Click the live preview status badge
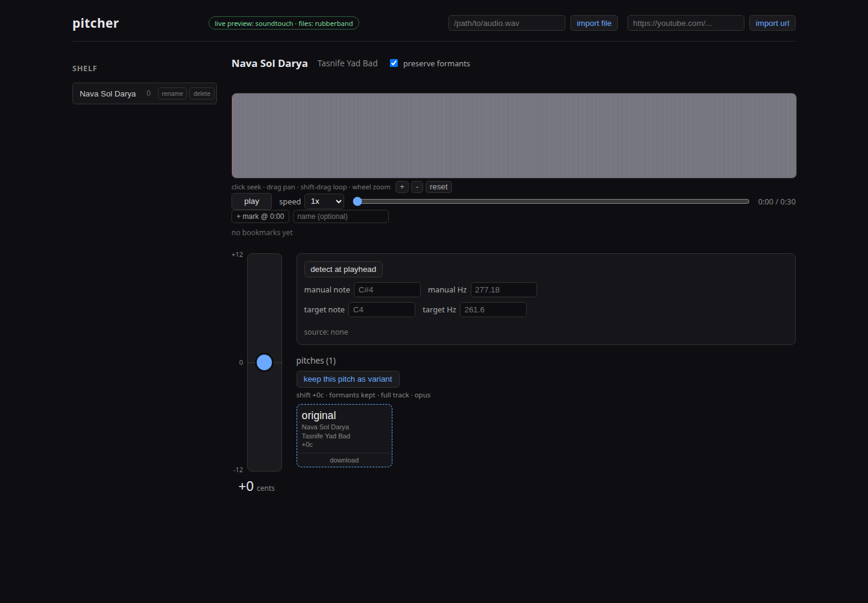This screenshot has width=868, height=603. pyautogui.click(x=284, y=24)
